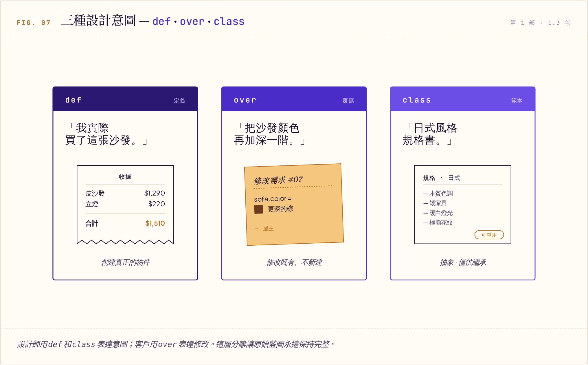This screenshot has width=588, height=365.
Task: Click the 更深的棕 color label
Action: [x=280, y=209]
